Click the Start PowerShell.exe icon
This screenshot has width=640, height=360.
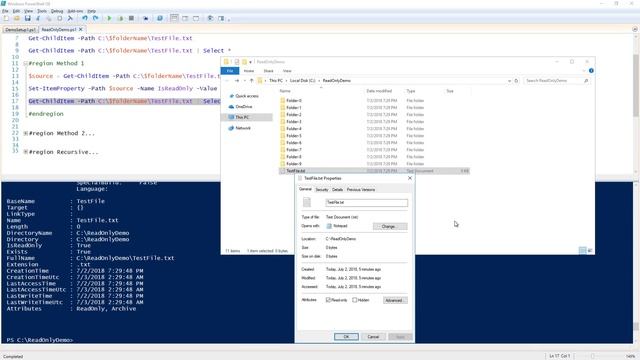(160, 18)
